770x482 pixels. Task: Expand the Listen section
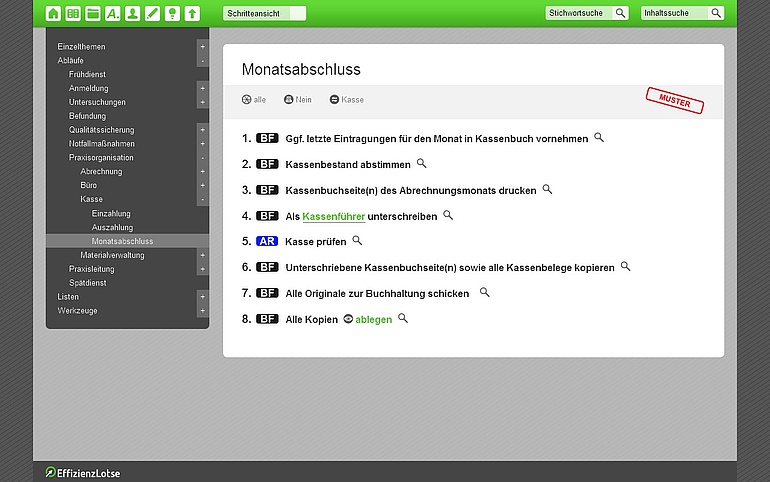click(x=202, y=297)
